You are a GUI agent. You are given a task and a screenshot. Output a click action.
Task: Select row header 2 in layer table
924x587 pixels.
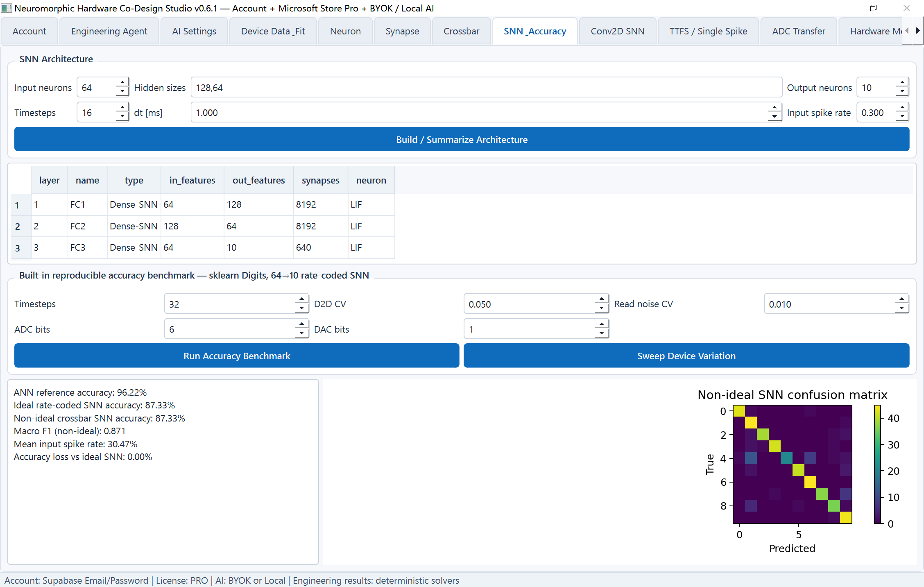(20, 226)
